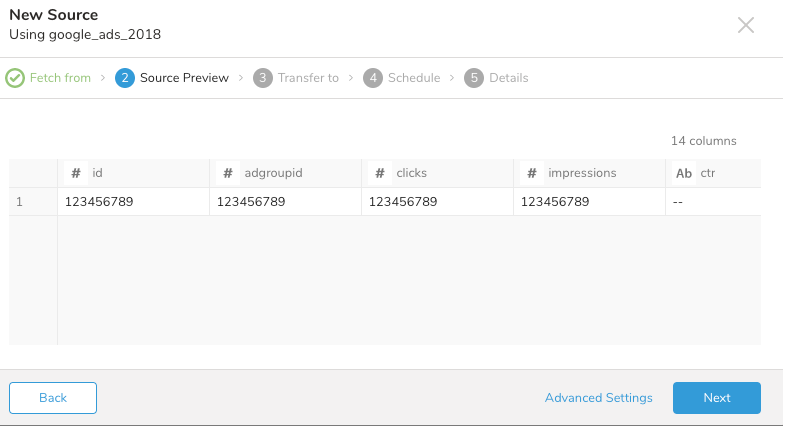
Task: Return to the Fetch from step
Action: pos(60,78)
